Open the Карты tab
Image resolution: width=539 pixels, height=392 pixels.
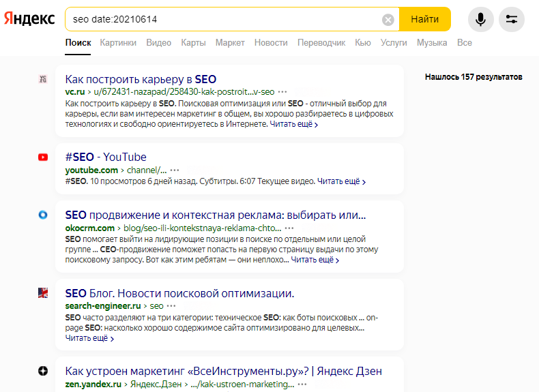(x=193, y=42)
